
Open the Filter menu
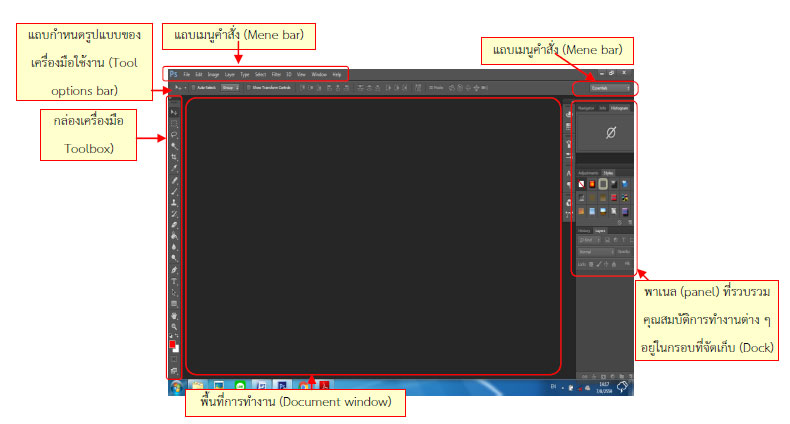point(274,75)
